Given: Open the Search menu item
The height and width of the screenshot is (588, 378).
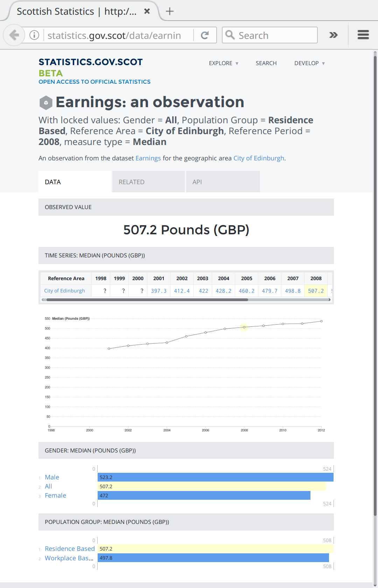Looking at the screenshot, I should pyautogui.click(x=266, y=63).
